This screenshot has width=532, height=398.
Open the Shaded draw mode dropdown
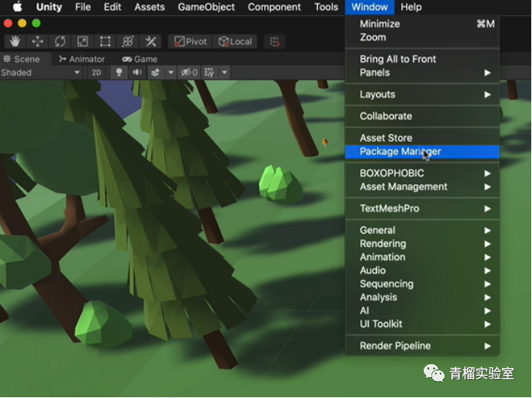click(x=41, y=73)
